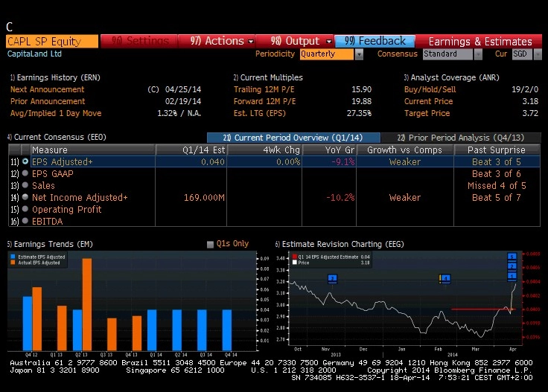Switch to Current Period Overview (Q1/14) tab
Image resolution: width=548 pixels, height=392 pixels.
tap(293, 138)
